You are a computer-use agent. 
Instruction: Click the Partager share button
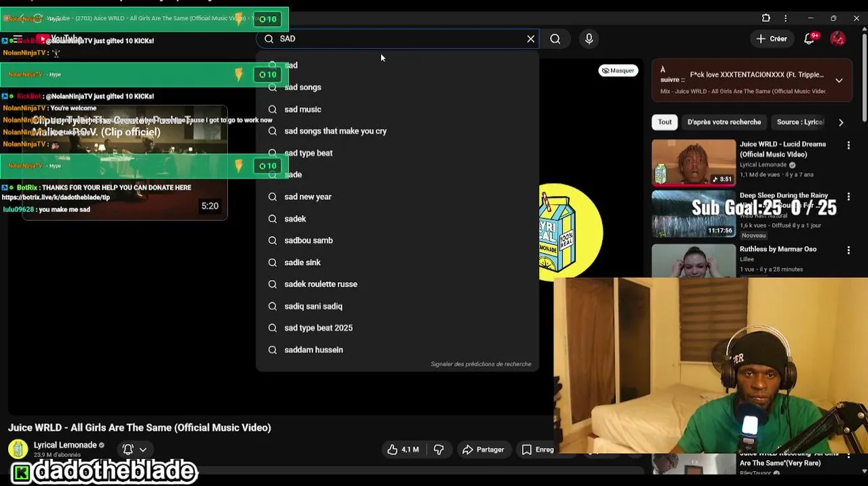coord(483,450)
